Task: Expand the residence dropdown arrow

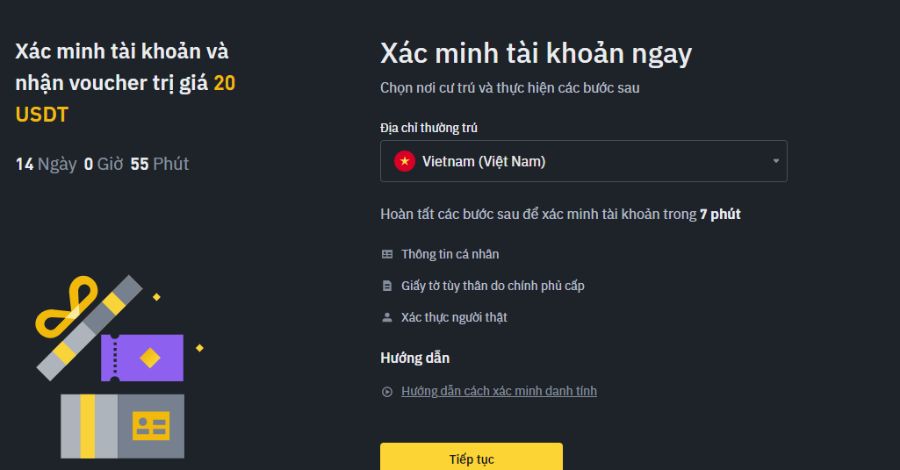Action: [776, 162]
